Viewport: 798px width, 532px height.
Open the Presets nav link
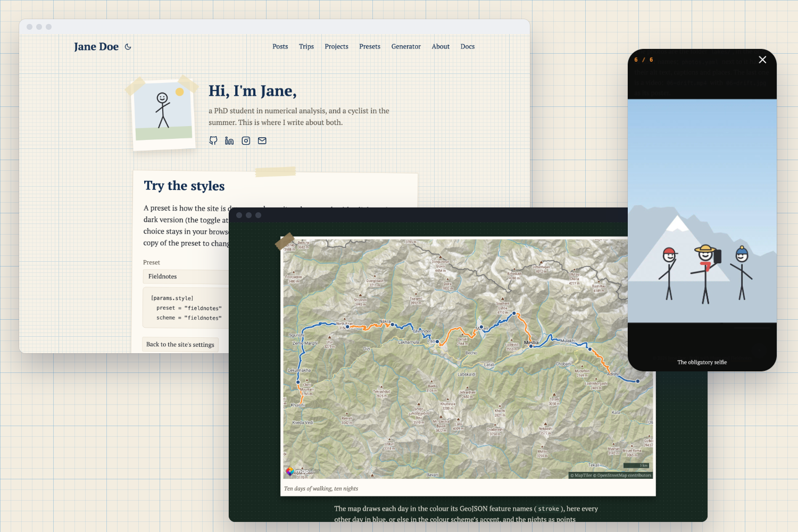[x=370, y=47]
